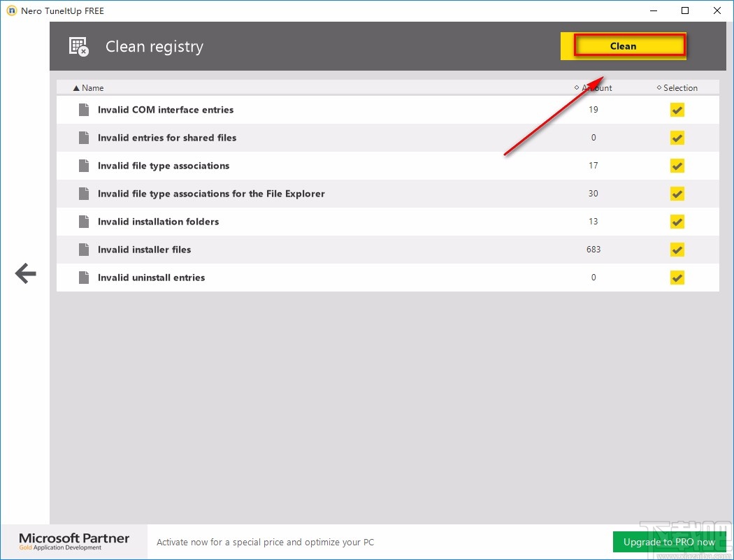Select Invalid entries for shared files text
The height and width of the screenshot is (560, 734).
[x=166, y=138]
